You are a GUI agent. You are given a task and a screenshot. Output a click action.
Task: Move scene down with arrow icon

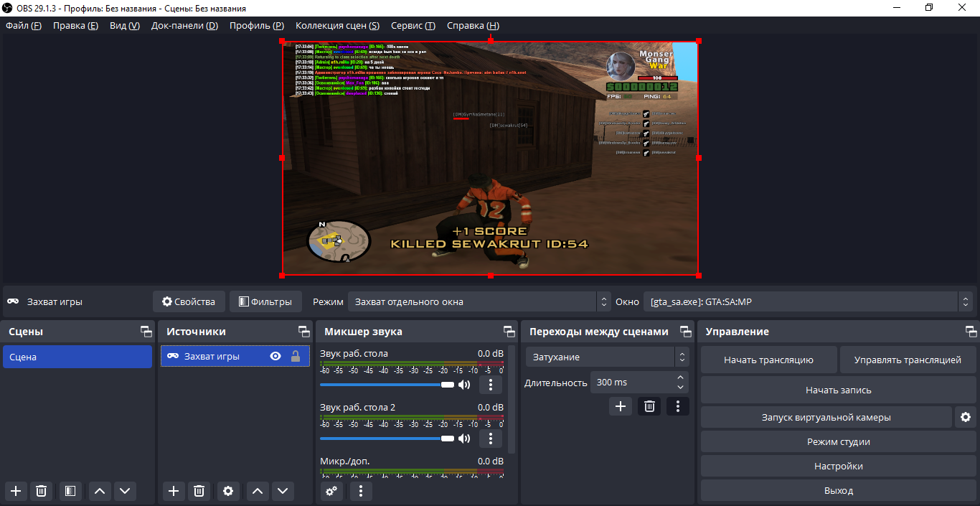[126, 491]
